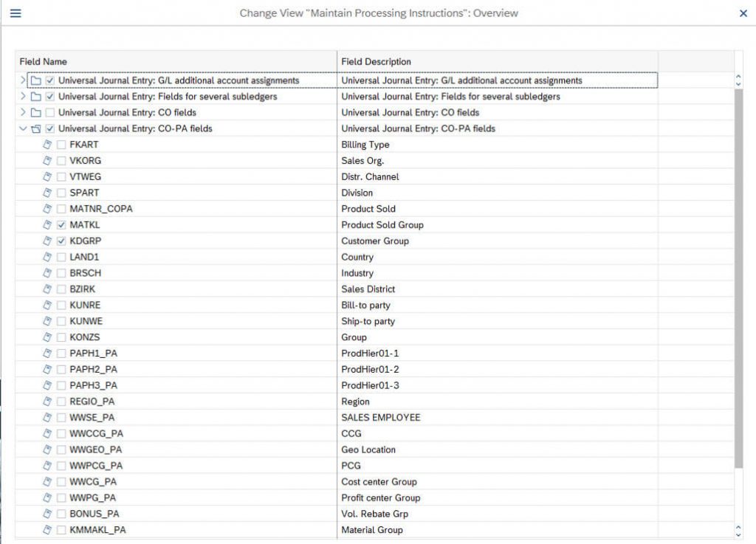Click the field icon beside MATNR_COPA

(47, 209)
